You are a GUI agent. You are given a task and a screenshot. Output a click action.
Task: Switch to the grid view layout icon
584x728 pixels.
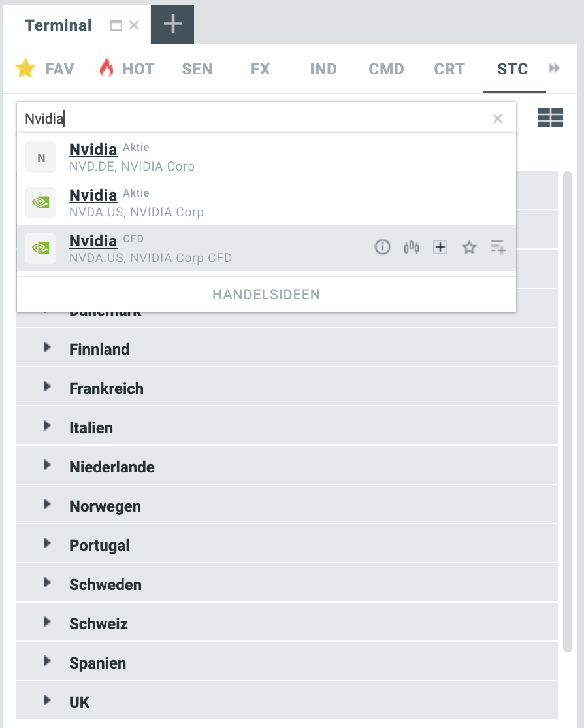[550, 118]
